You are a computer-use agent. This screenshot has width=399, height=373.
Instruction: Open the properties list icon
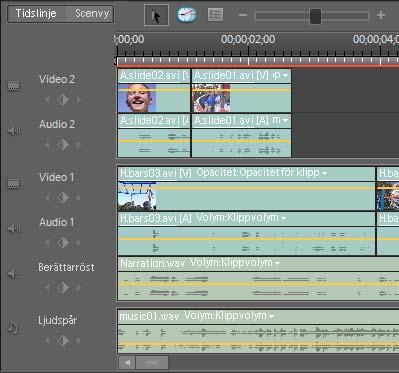point(215,15)
